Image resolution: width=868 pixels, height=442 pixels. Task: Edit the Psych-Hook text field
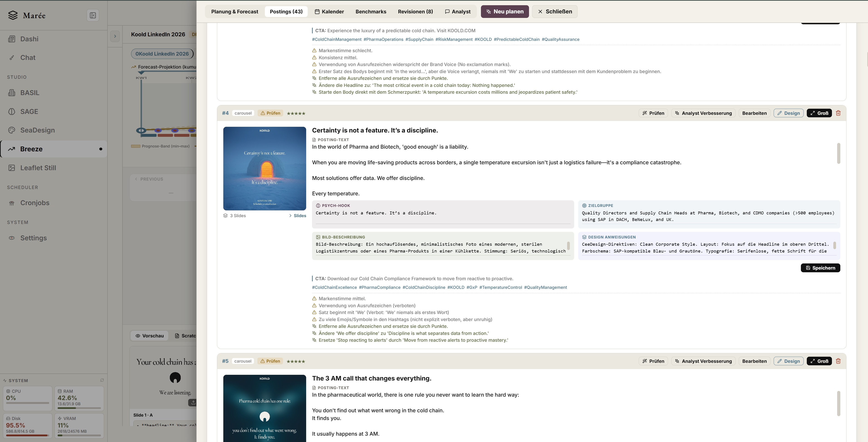point(443,216)
